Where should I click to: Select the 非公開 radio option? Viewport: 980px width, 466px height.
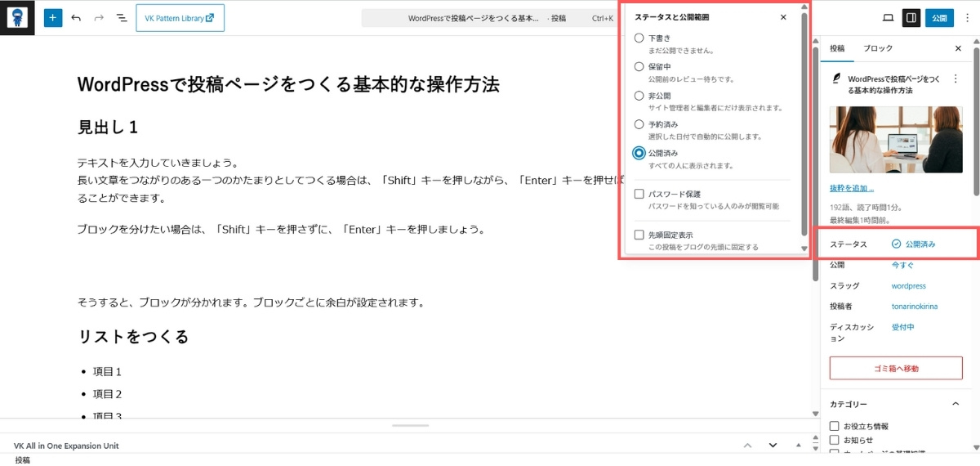[x=639, y=95]
